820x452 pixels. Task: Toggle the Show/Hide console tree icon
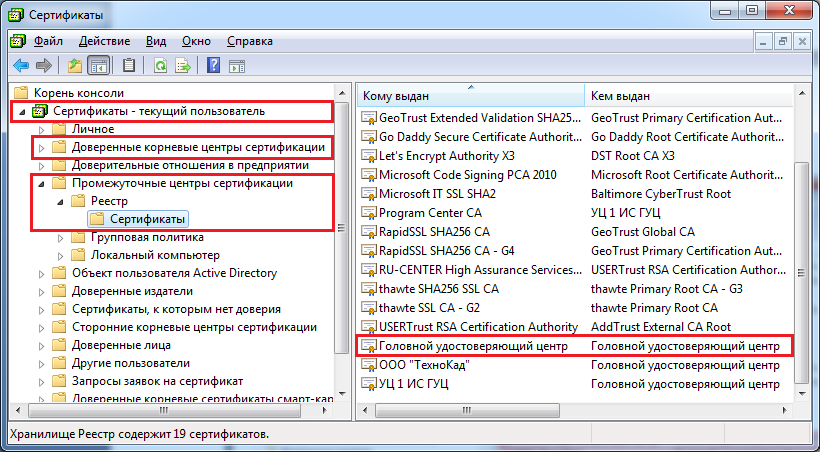98,66
